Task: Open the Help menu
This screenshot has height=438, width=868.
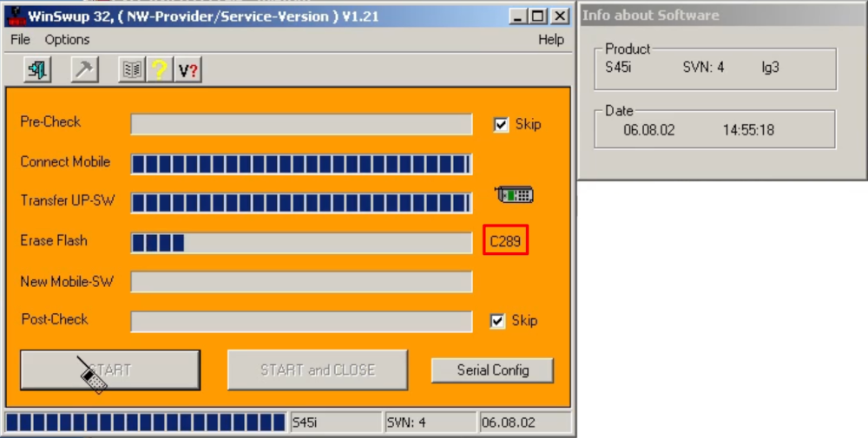Action: pyautogui.click(x=550, y=40)
